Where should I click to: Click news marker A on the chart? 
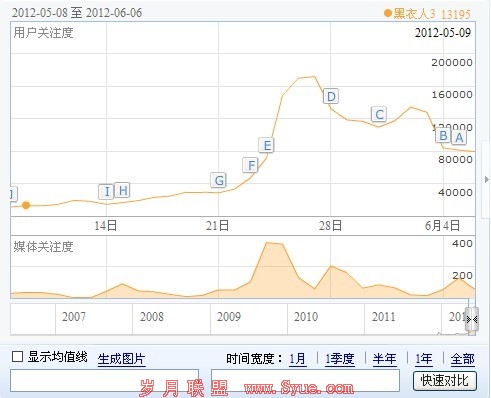pyautogui.click(x=459, y=137)
